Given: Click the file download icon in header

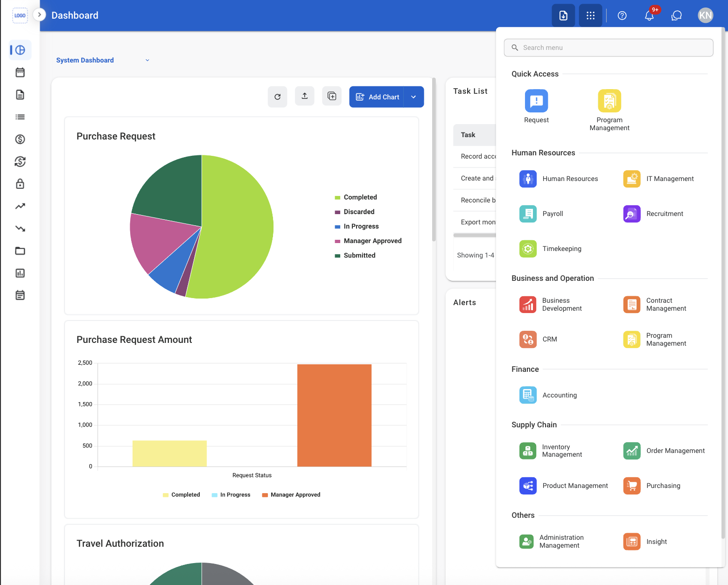Looking at the screenshot, I should point(563,15).
